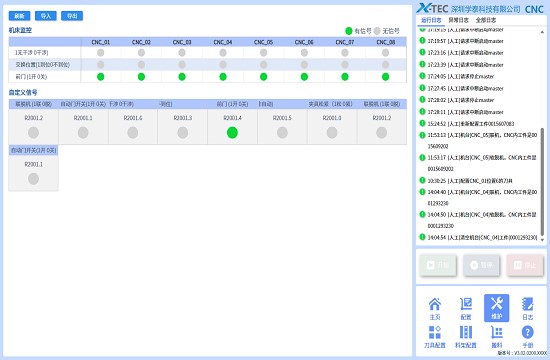Click the R2001.0 signal address
The height and width of the screenshot is (360, 550).
[332, 118]
